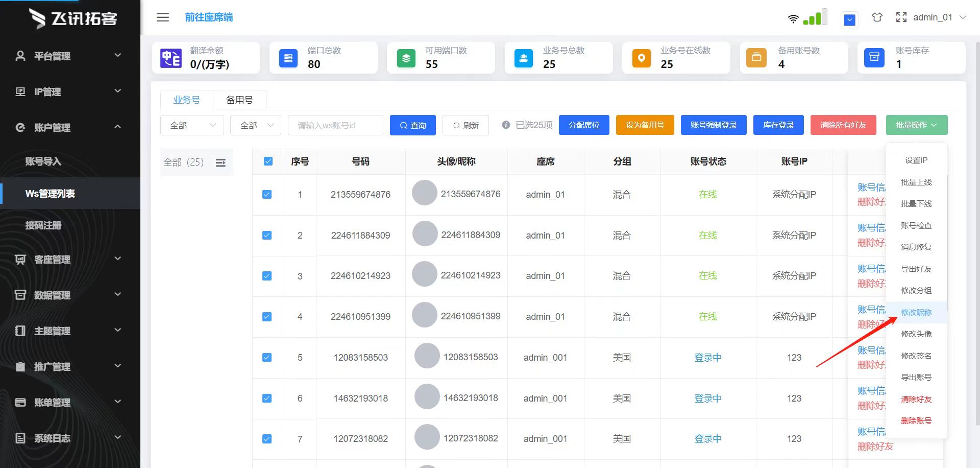Open theme shirt icon in header
Viewport: 980px width, 468px height.
tap(877, 17)
